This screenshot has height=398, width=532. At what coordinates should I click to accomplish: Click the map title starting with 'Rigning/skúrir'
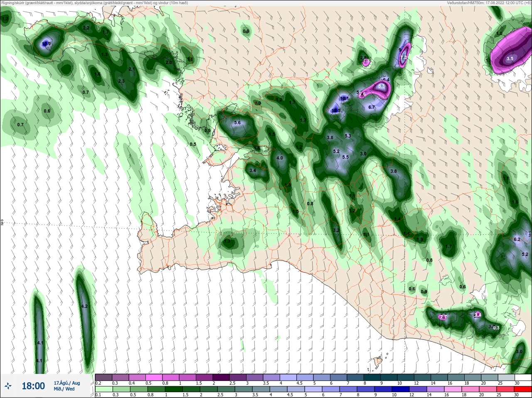[x=94, y=2]
